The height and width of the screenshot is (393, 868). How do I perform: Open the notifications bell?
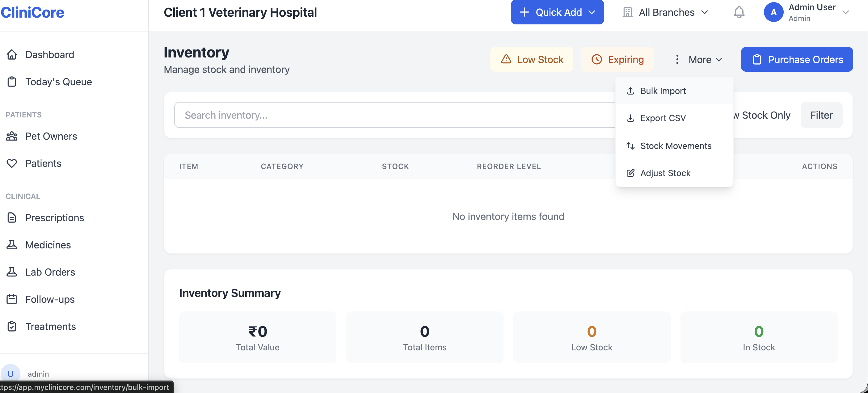[x=739, y=12]
